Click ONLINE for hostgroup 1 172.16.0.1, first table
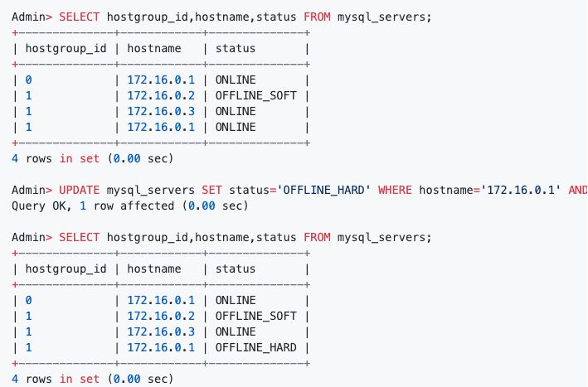588x387 pixels. pos(236,127)
